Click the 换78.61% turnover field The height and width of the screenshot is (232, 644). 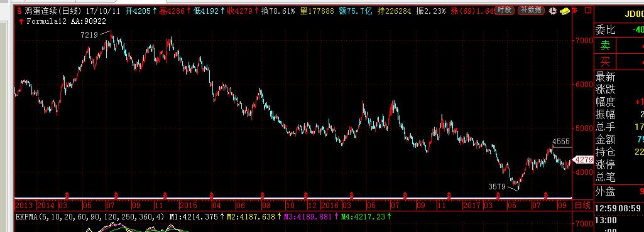278,11
